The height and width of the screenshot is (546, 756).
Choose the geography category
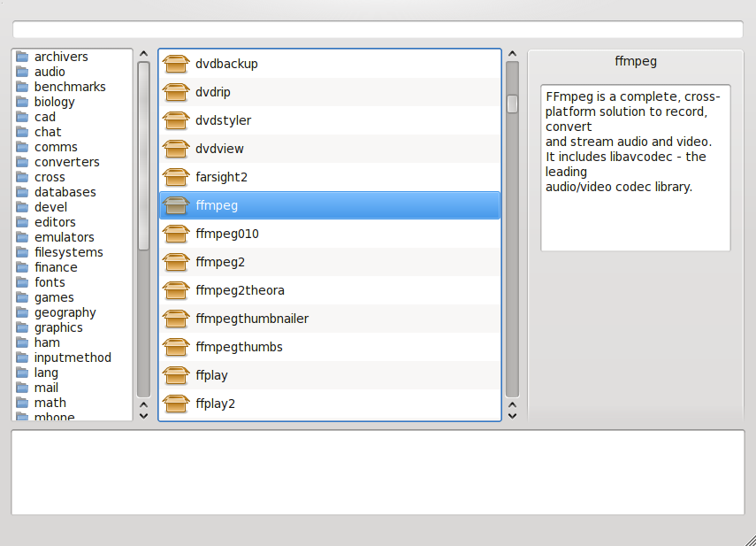[65, 312]
